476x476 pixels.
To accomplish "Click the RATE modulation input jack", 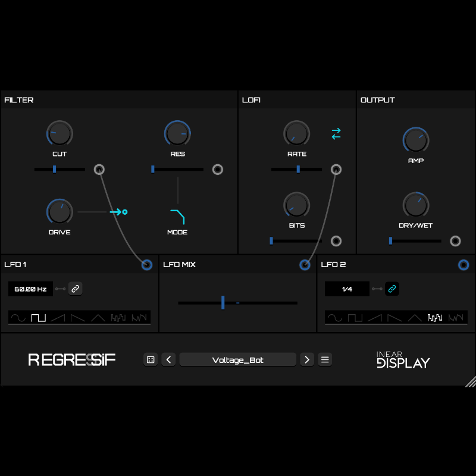I will (x=336, y=170).
